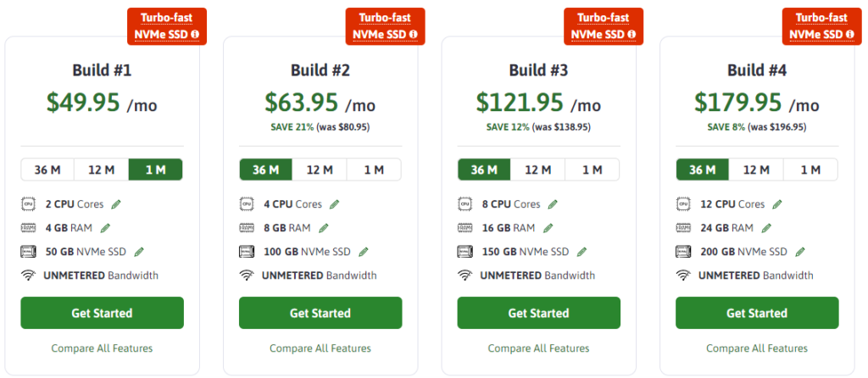Select 36 M billing term for Build #1

click(47, 170)
